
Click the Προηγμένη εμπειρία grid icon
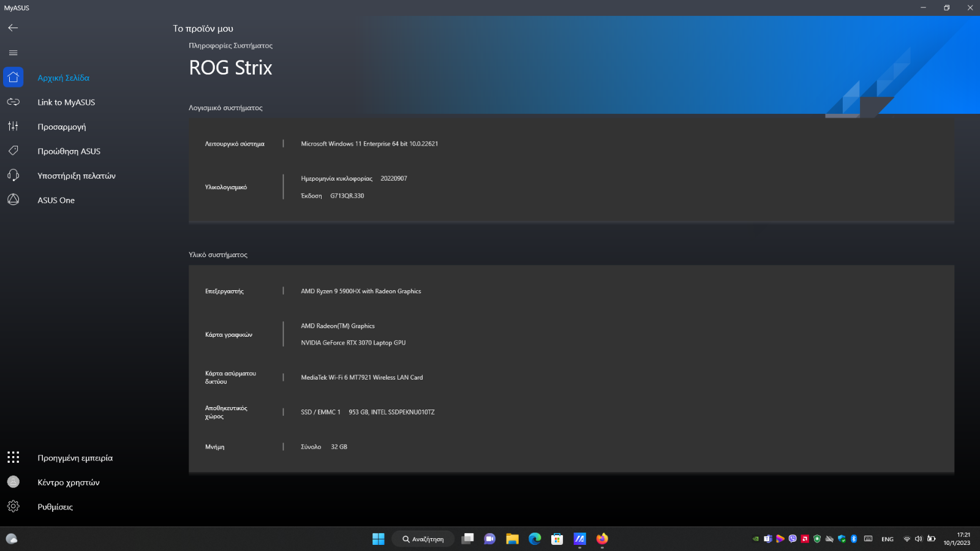click(x=13, y=457)
